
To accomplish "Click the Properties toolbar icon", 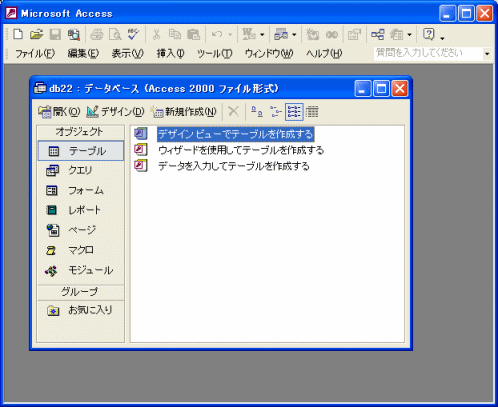I will [x=354, y=34].
